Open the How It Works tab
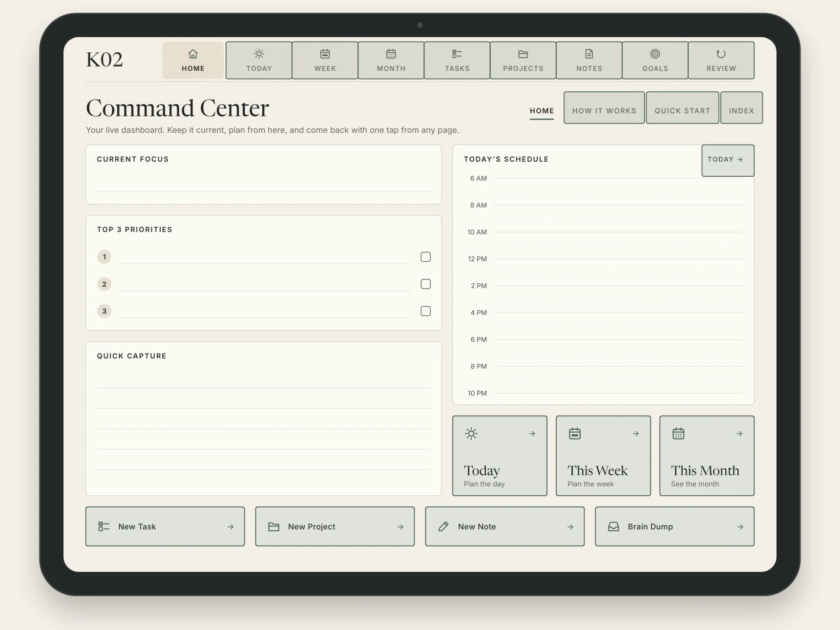 click(604, 108)
